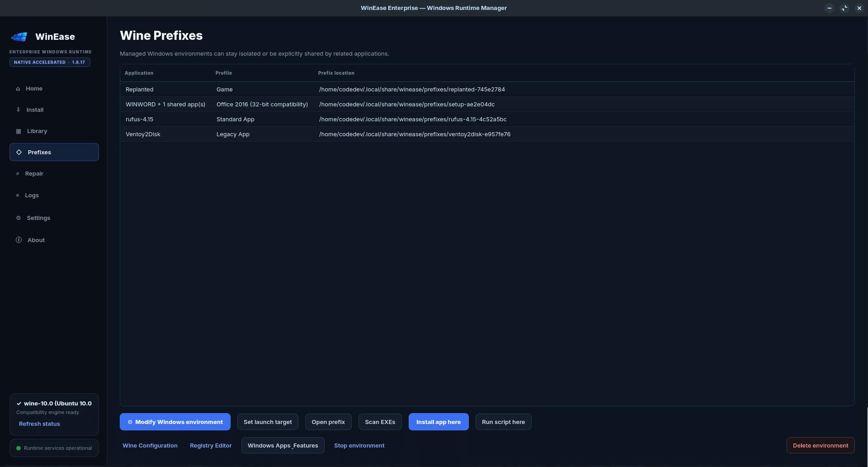Click the ventoy2disk-e957fe76 prefix path
The height and width of the screenshot is (467, 868).
point(415,134)
